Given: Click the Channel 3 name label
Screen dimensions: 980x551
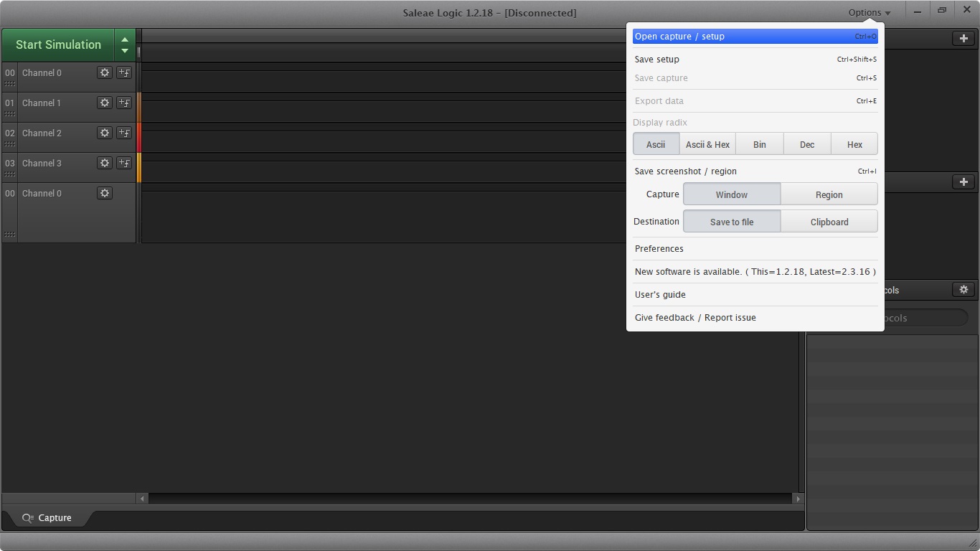Looking at the screenshot, I should click(x=42, y=163).
